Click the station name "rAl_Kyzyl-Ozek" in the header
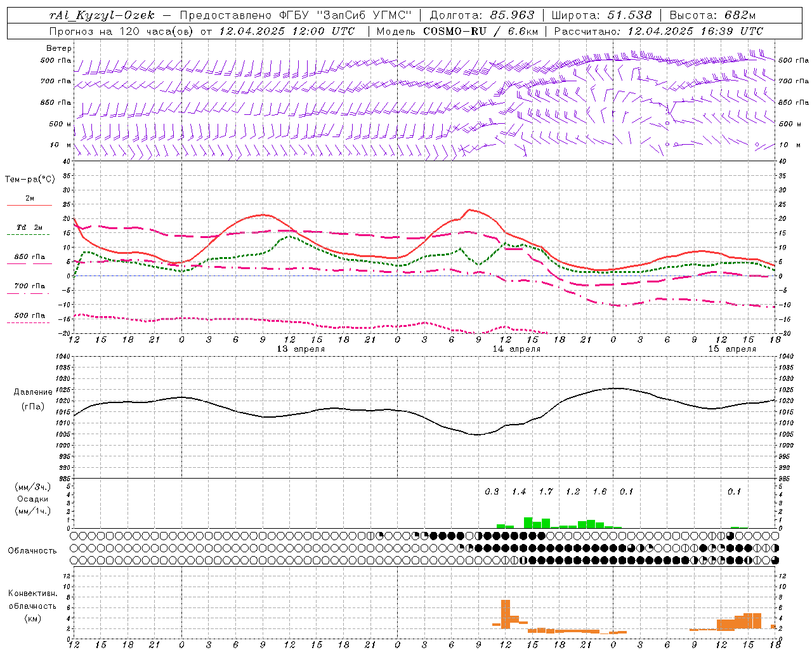Image resolution: width=812 pixels, height=650 pixels. 101,15
